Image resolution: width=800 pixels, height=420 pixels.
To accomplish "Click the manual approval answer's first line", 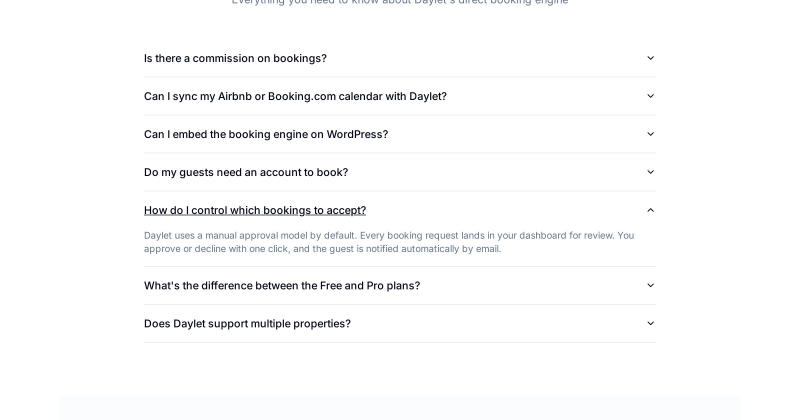I will click(389, 236).
